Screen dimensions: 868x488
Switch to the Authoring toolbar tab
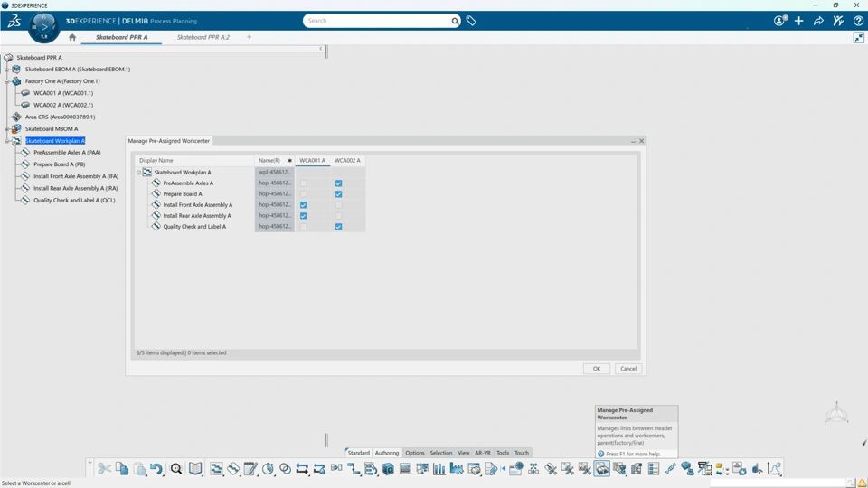(x=386, y=453)
